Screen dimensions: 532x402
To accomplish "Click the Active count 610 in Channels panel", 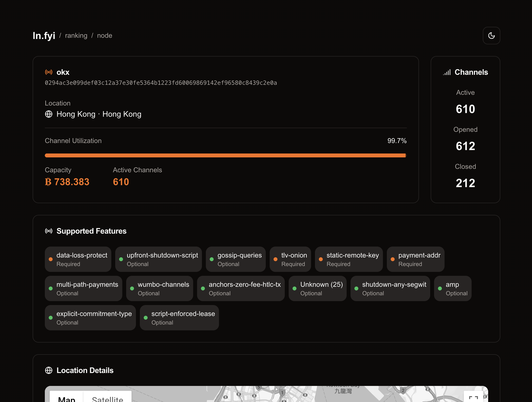I will 465,109.
